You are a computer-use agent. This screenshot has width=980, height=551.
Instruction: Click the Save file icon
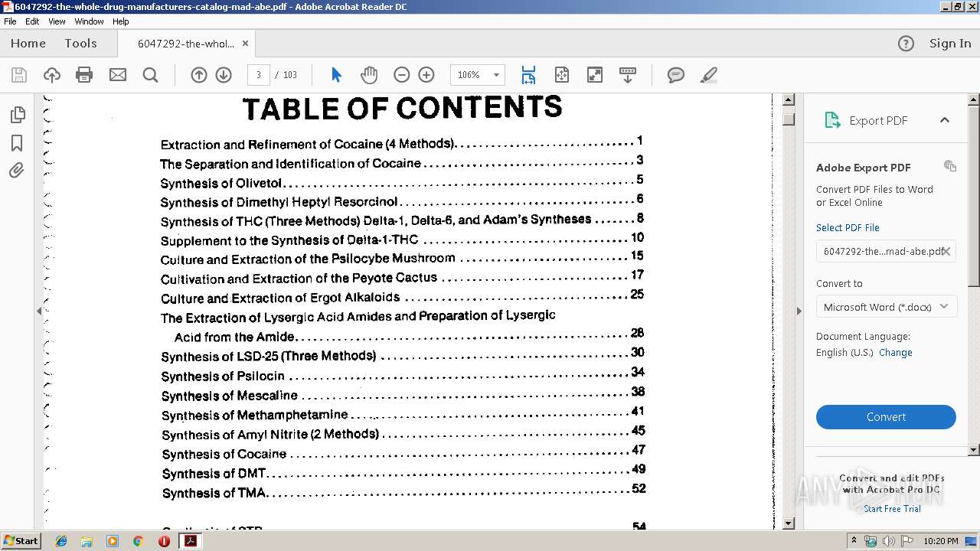pos(19,75)
